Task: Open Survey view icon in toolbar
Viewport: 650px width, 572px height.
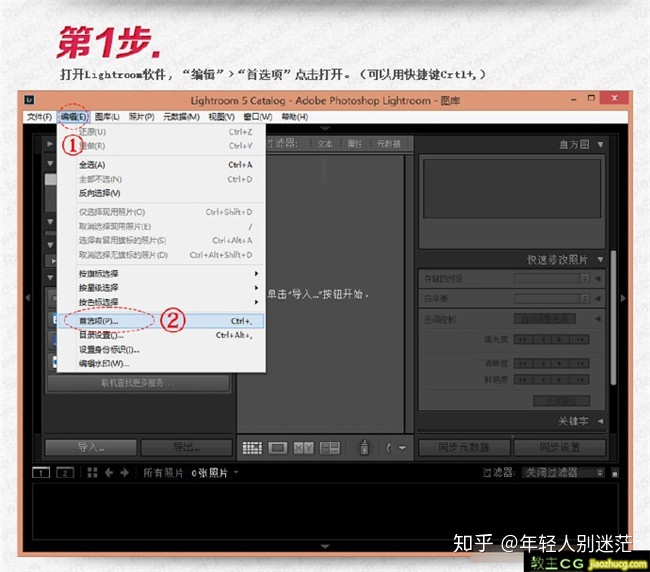Action: pyautogui.click(x=330, y=448)
